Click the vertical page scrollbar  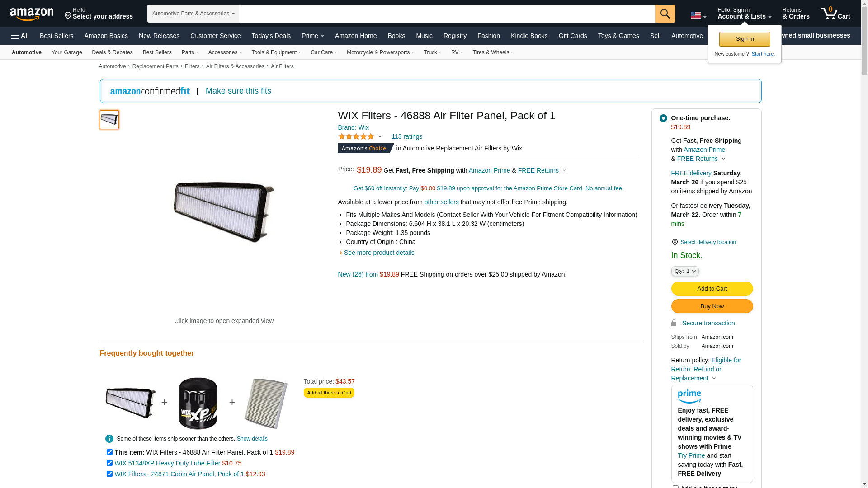(864, 244)
